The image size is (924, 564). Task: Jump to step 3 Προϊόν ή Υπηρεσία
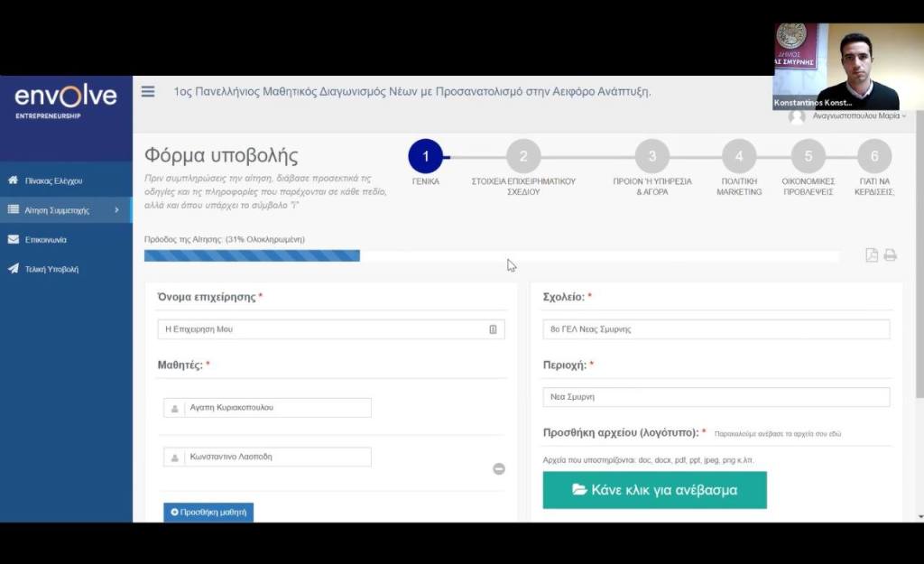coord(651,156)
